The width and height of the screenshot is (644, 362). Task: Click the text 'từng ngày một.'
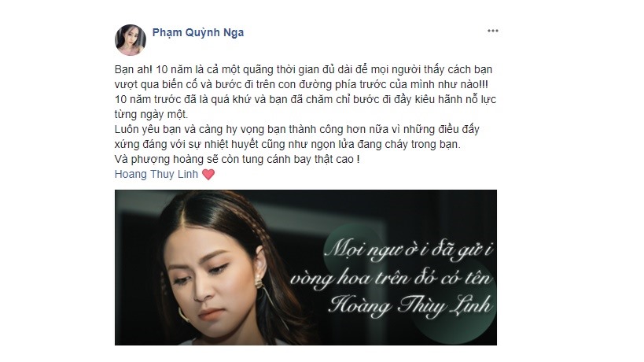151,114
